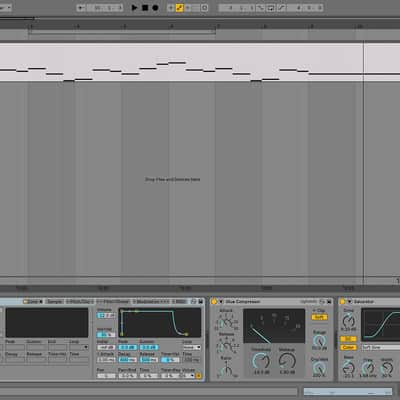Image resolution: width=400 pixels, height=400 pixels.
Task: Click the arrangement loop brace in the ruler
Action: (x=122, y=32)
